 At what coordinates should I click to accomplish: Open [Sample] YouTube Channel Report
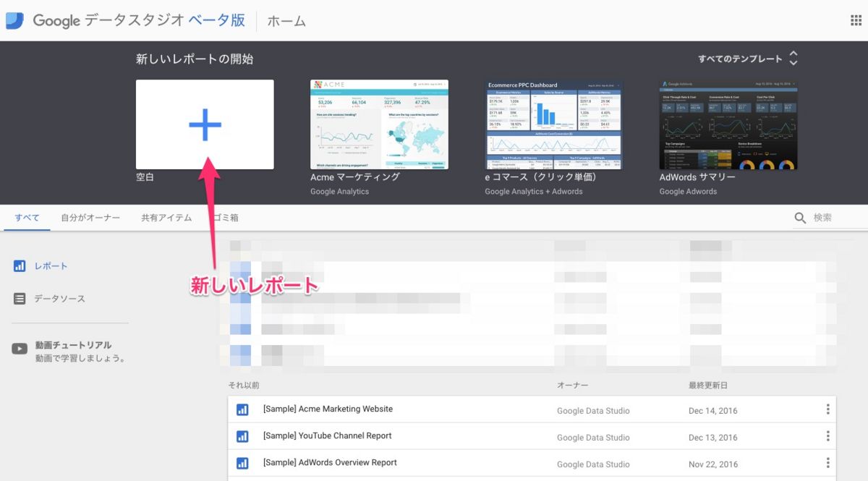click(x=327, y=436)
